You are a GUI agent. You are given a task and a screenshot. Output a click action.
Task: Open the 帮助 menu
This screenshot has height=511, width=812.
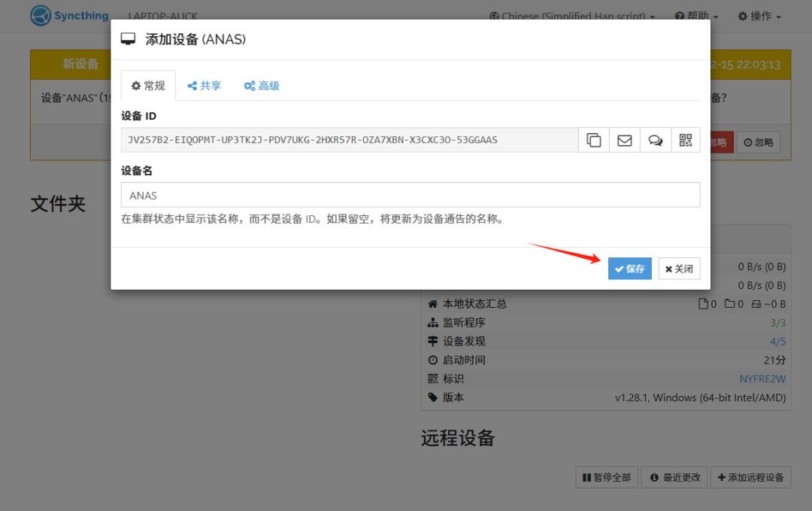[696, 16]
